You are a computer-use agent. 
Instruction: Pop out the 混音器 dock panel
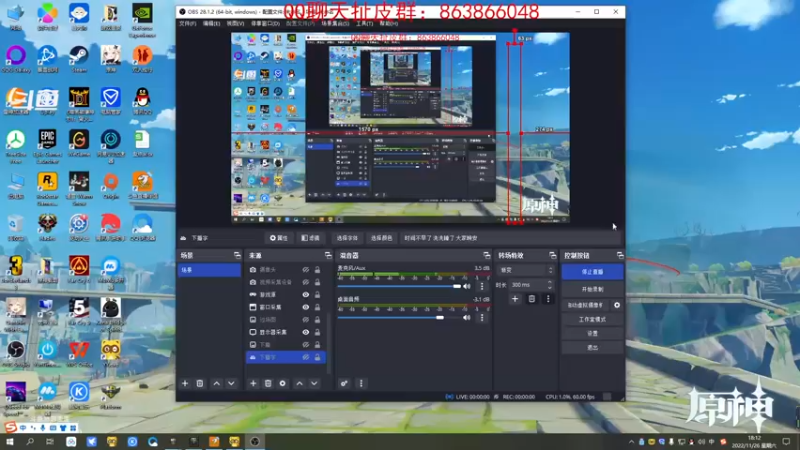(487, 255)
